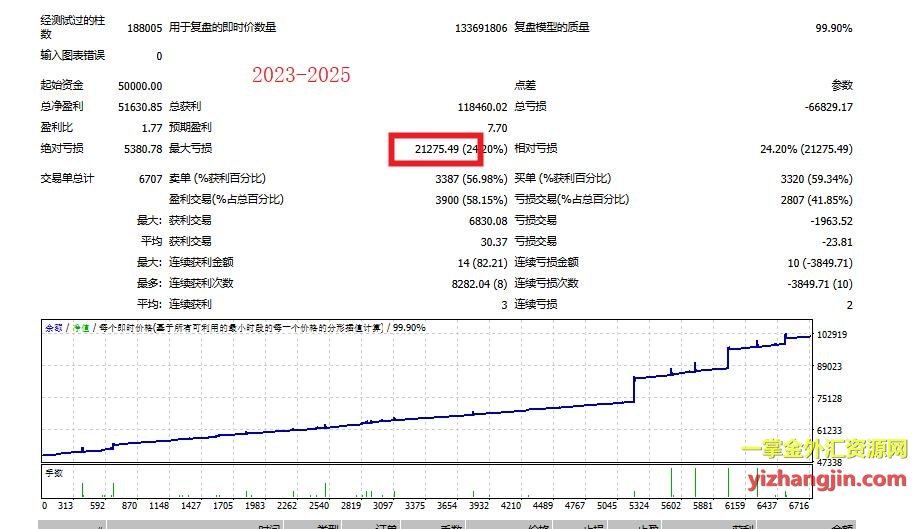The width and height of the screenshot is (923, 529).
Task: Click the 盈利比 profit factor value 1.77
Action: (x=151, y=128)
